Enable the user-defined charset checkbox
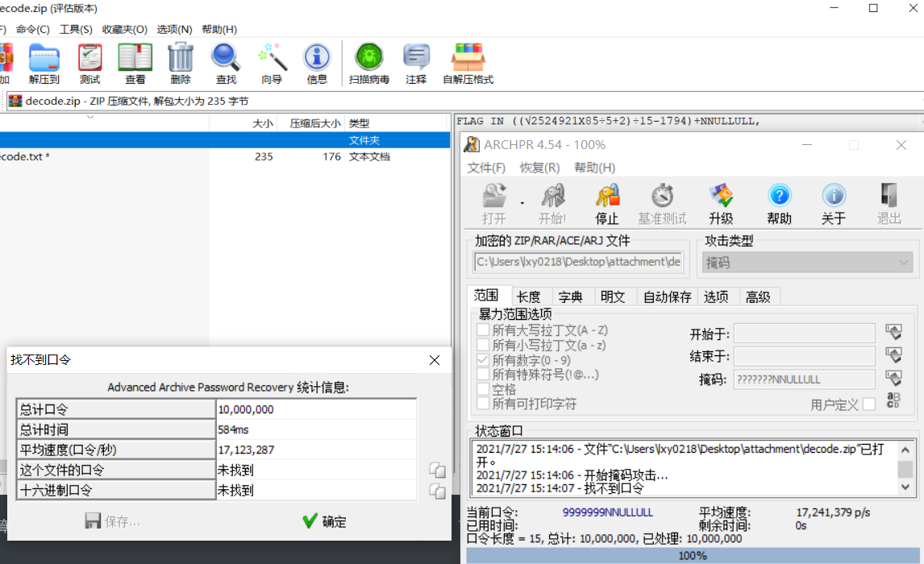 [868, 404]
